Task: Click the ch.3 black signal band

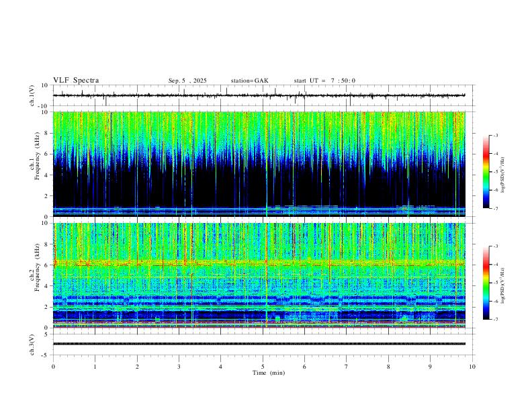Action: (259, 344)
